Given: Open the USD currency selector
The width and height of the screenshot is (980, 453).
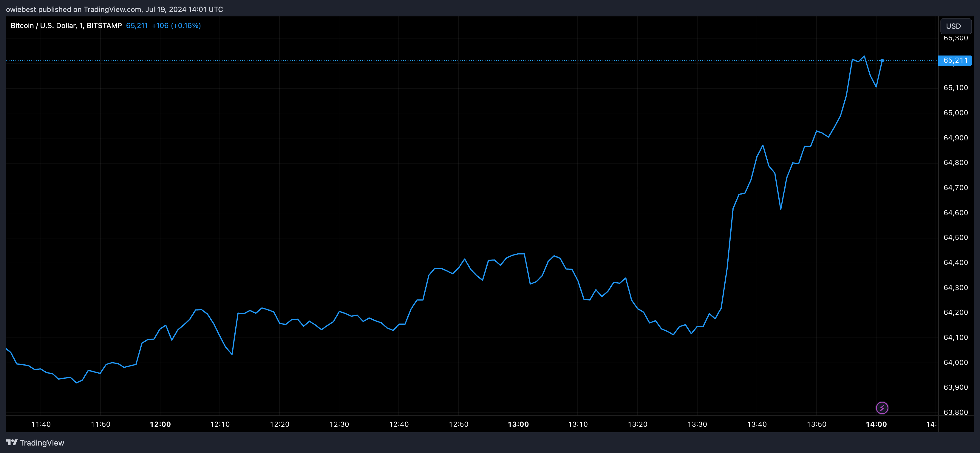Looking at the screenshot, I should tap(955, 26).
